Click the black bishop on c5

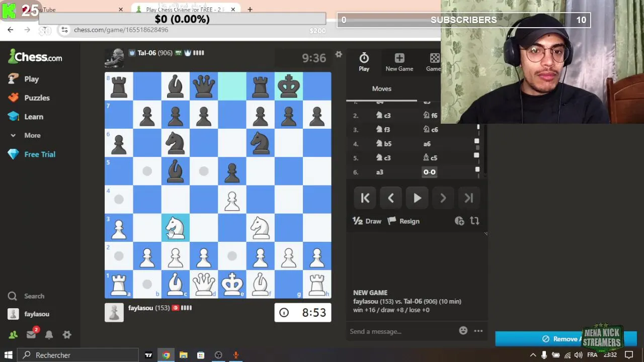(176, 171)
